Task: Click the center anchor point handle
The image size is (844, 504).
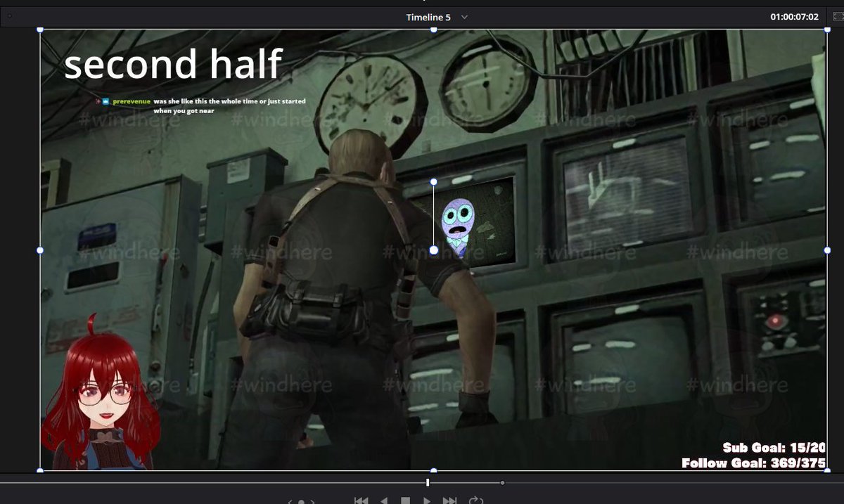Action: pos(433,250)
